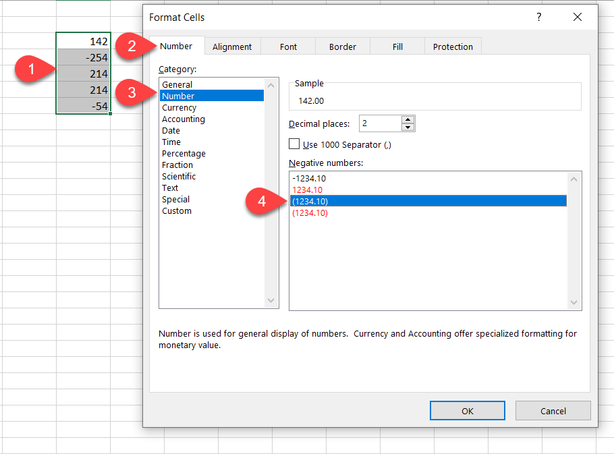Close the Format Cells dialog
Image resolution: width=614 pixels, height=454 pixels.
tap(577, 17)
